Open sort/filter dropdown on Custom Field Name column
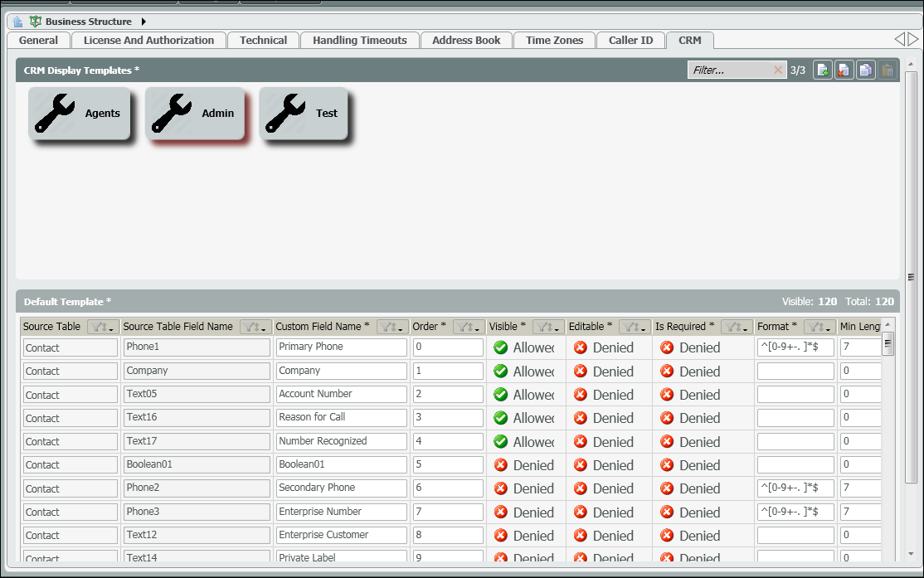The image size is (924, 578). 392,327
